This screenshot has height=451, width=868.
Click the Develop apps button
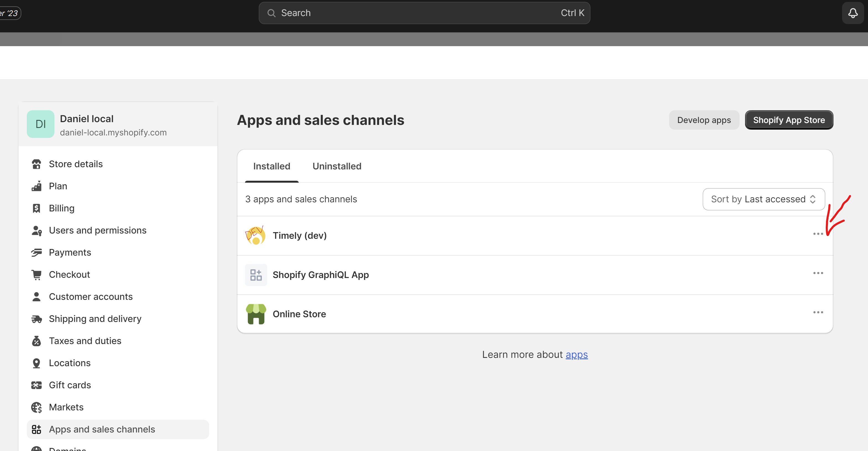tap(704, 120)
